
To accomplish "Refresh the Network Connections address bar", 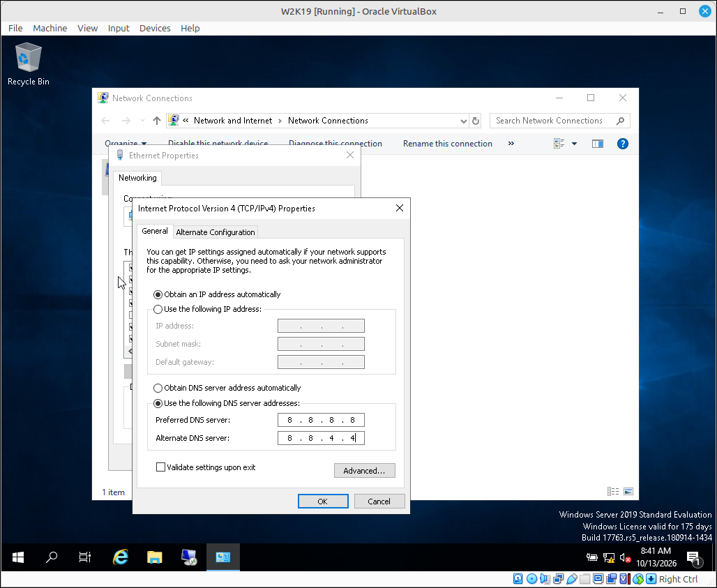I will point(476,121).
